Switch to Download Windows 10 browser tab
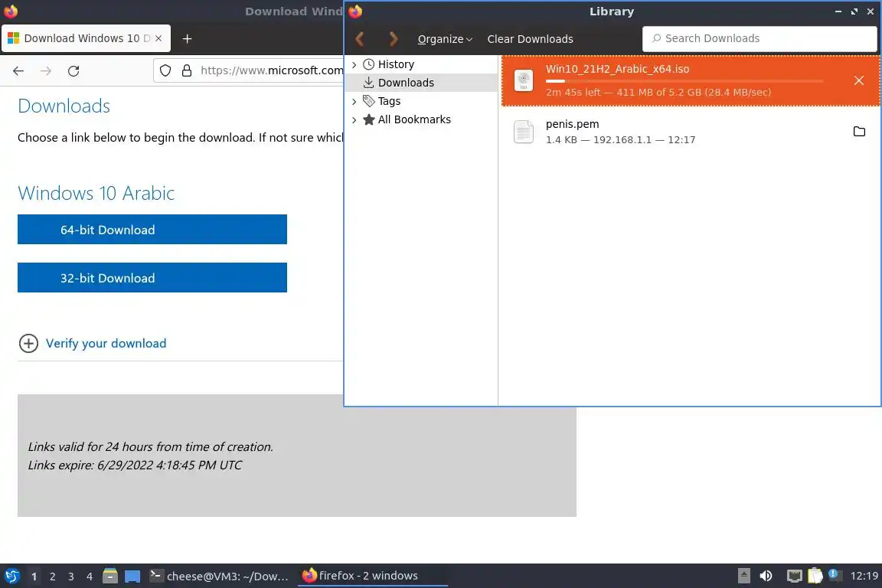Screen dimensions: 882x588 (x=86, y=38)
